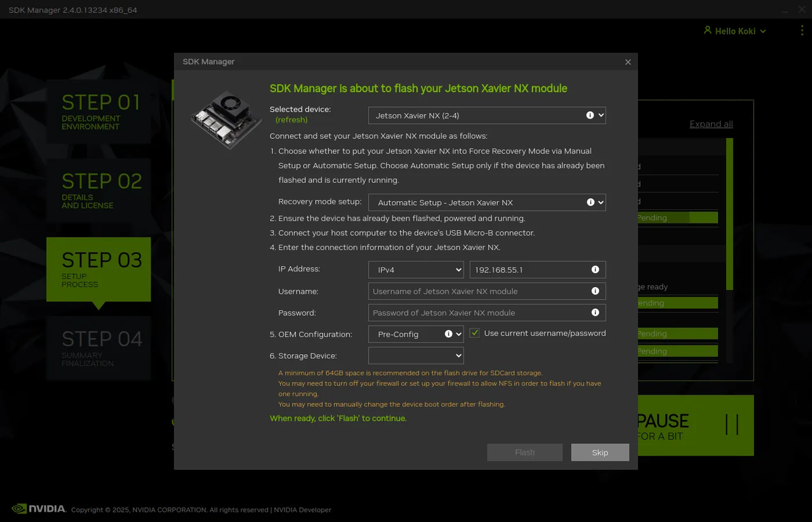
Task: Click 'When ready, click Flash to continue' text
Action: (x=338, y=418)
